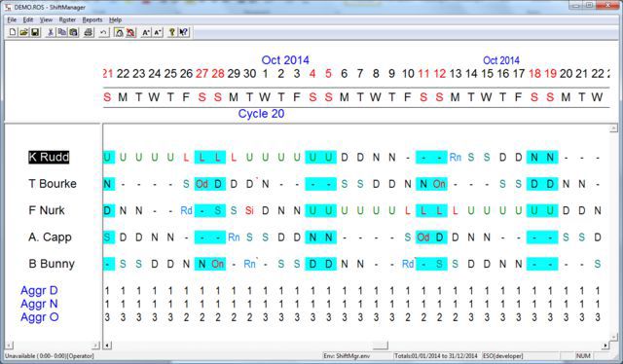
Task: Open the Edit menu
Action: coord(28,19)
